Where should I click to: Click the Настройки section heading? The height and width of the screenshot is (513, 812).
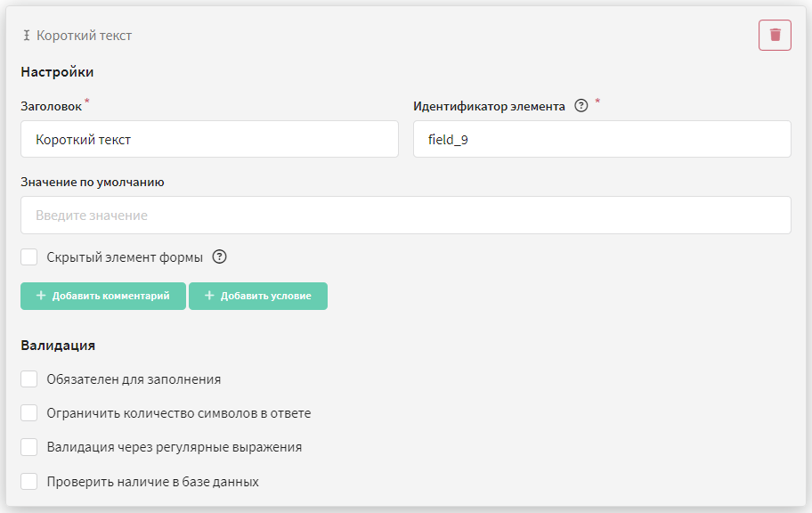tap(57, 71)
